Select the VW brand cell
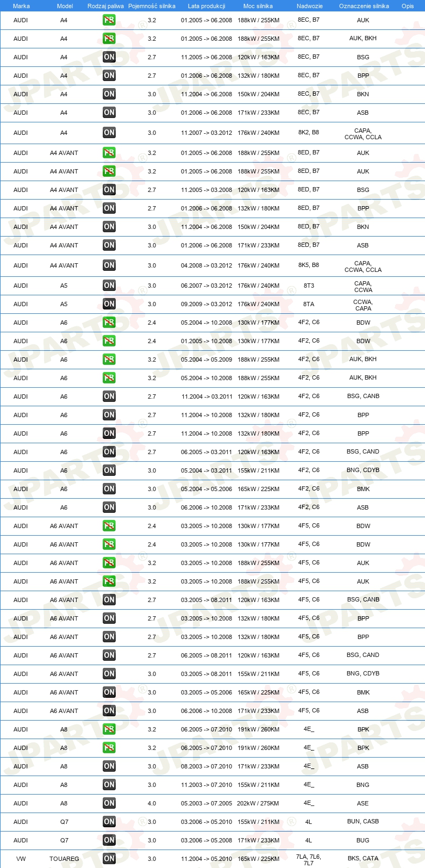This screenshot has height=868, width=425. (x=21, y=859)
